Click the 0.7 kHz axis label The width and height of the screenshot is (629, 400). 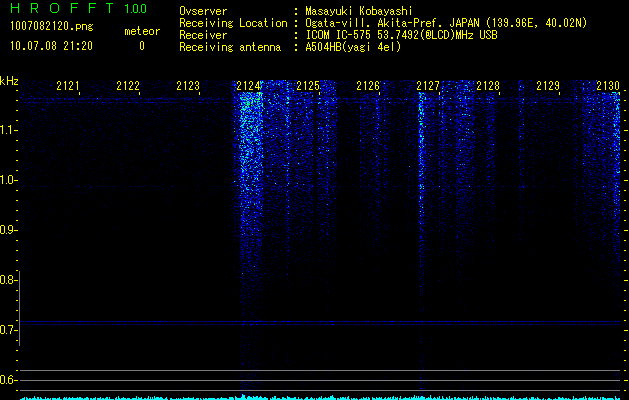(8, 330)
